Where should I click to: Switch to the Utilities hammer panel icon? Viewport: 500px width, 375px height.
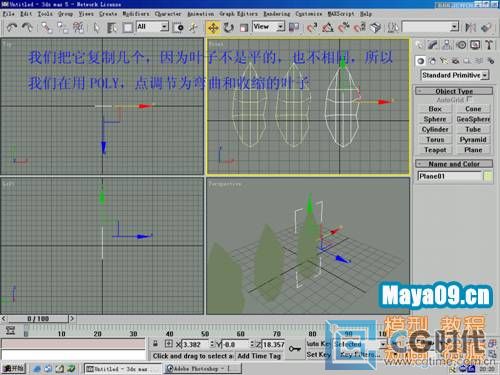(489, 44)
